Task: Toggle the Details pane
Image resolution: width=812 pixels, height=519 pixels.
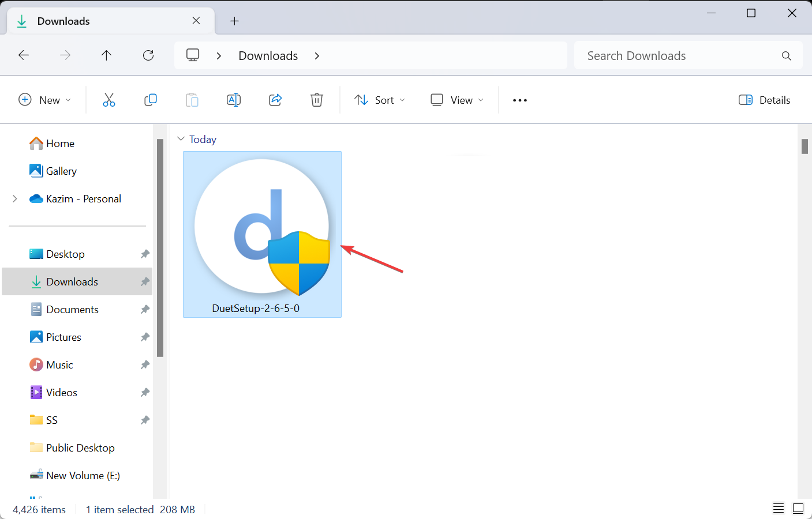Action: [764, 99]
